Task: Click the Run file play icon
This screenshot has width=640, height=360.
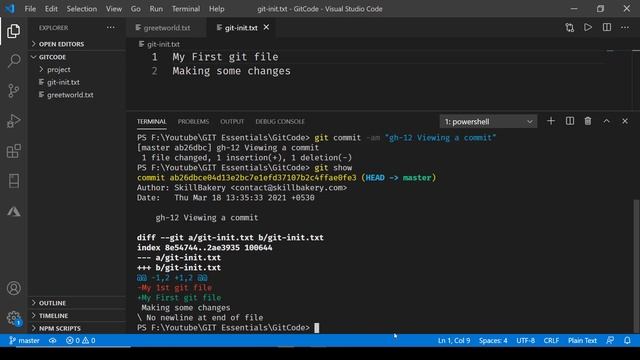Action: pyautogui.click(x=588, y=27)
